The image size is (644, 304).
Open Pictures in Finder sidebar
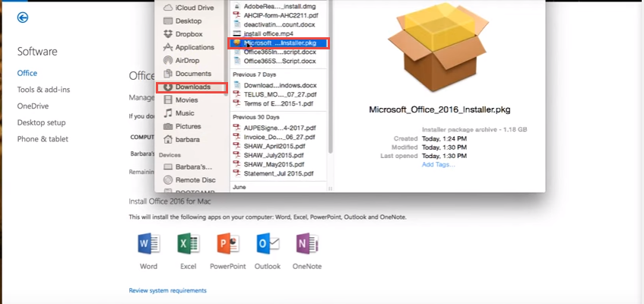coord(182,126)
